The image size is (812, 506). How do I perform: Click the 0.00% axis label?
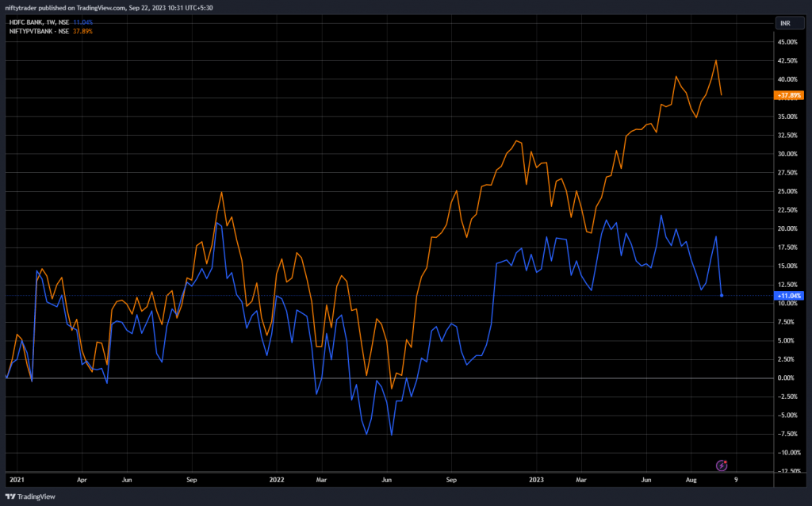pyautogui.click(x=786, y=378)
